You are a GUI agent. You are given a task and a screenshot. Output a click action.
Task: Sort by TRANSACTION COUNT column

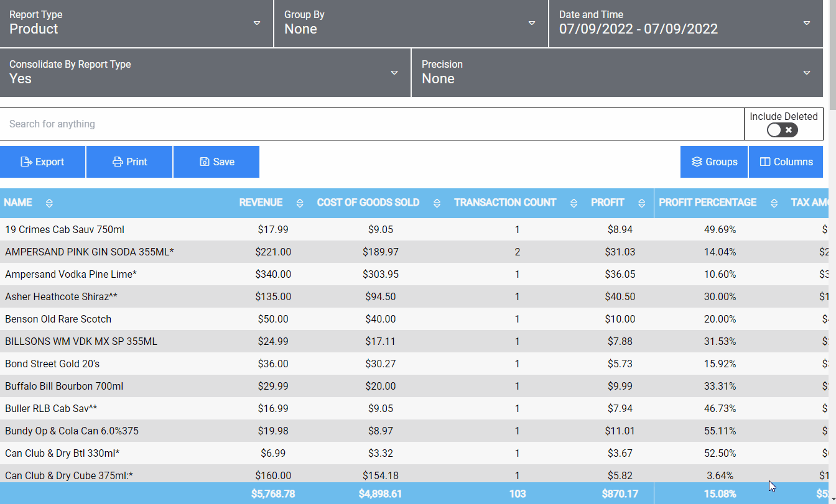click(573, 203)
